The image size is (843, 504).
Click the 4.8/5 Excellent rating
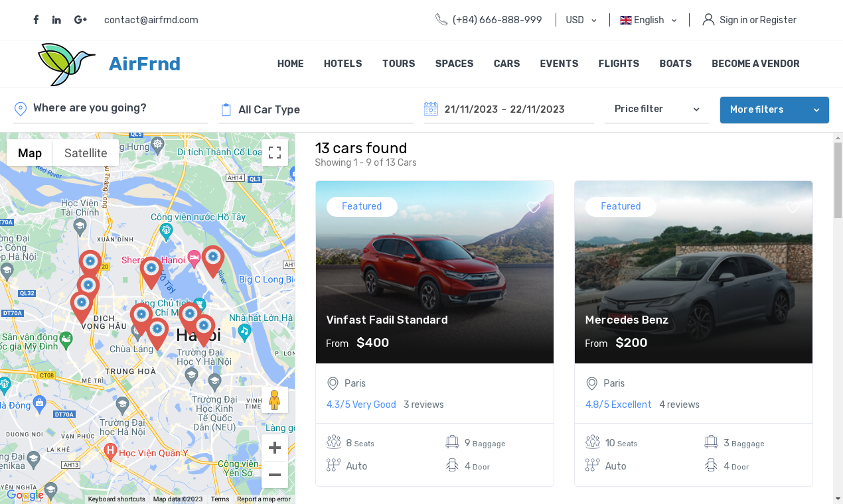coord(619,405)
